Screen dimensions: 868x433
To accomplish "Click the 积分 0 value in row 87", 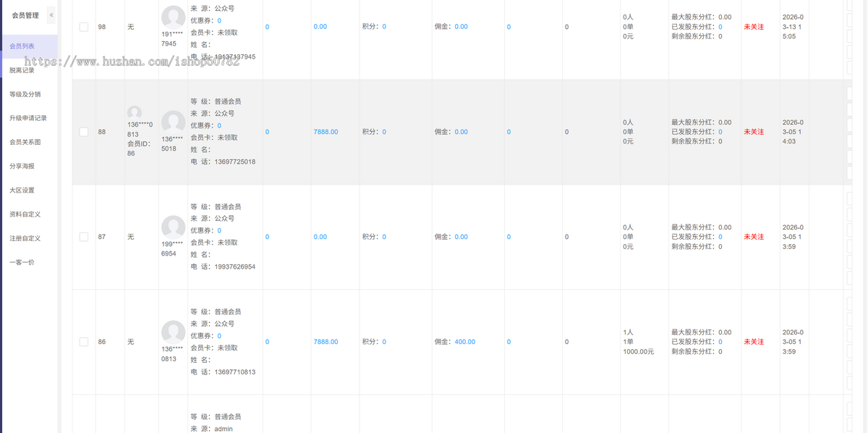I will (384, 237).
